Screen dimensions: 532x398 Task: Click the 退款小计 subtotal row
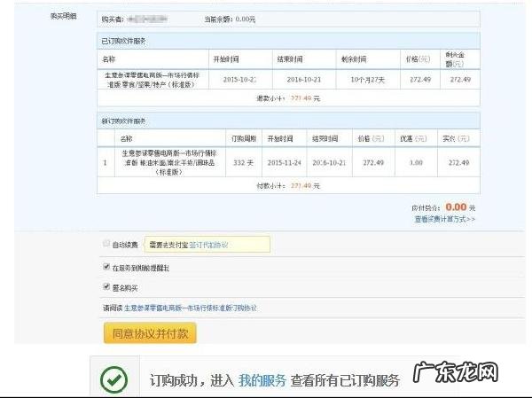(x=288, y=98)
